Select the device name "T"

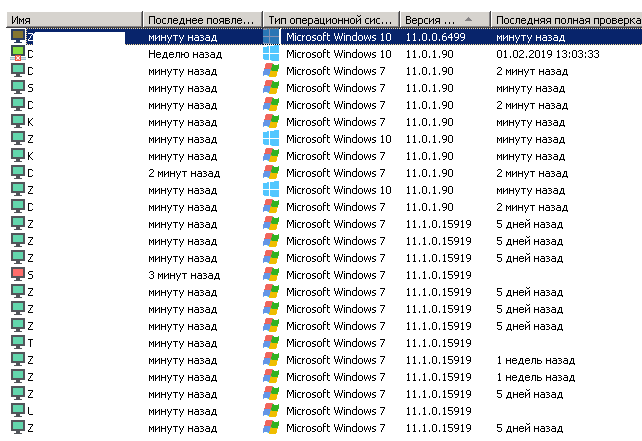point(30,343)
